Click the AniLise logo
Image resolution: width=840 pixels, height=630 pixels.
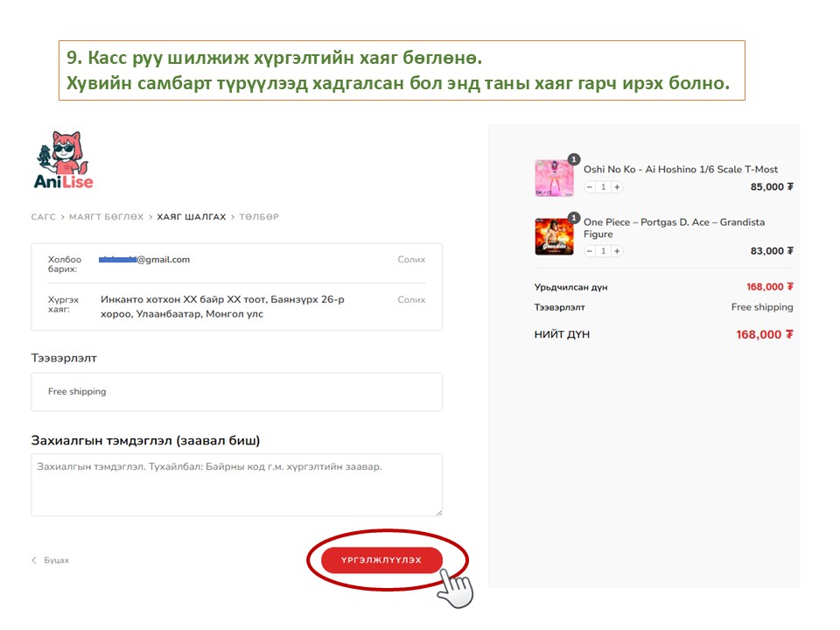coord(64,161)
